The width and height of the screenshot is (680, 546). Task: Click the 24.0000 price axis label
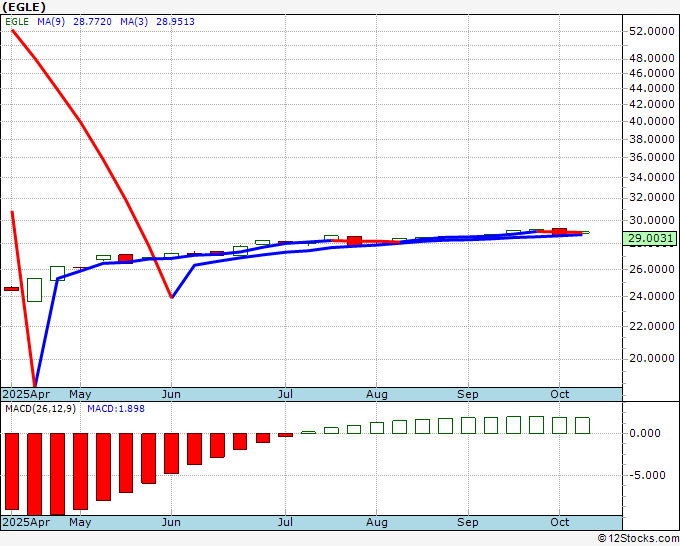(652, 296)
